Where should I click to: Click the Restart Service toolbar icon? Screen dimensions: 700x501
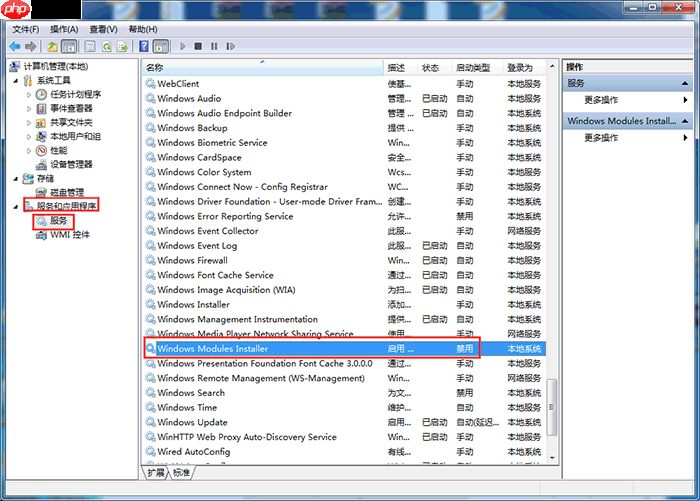point(230,46)
